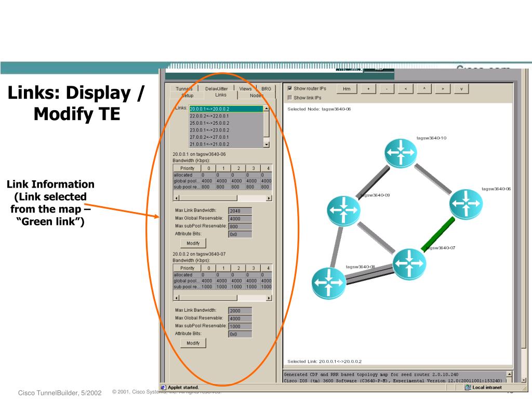Click Priority header in 20.0.0.2 bandwidth table
Image resolution: width=532 pixels, height=399 pixels.
187,268
